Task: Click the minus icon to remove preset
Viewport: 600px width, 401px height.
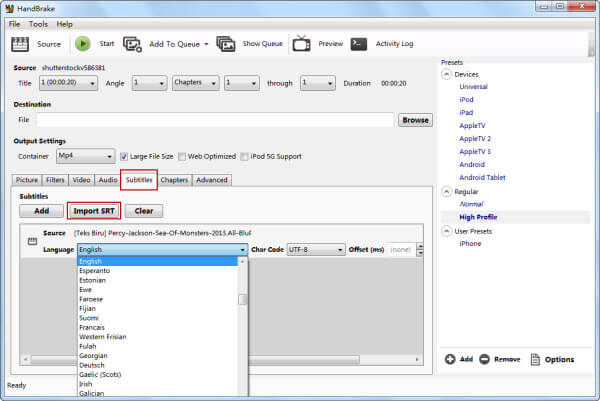Action: (x=484, y=359)
